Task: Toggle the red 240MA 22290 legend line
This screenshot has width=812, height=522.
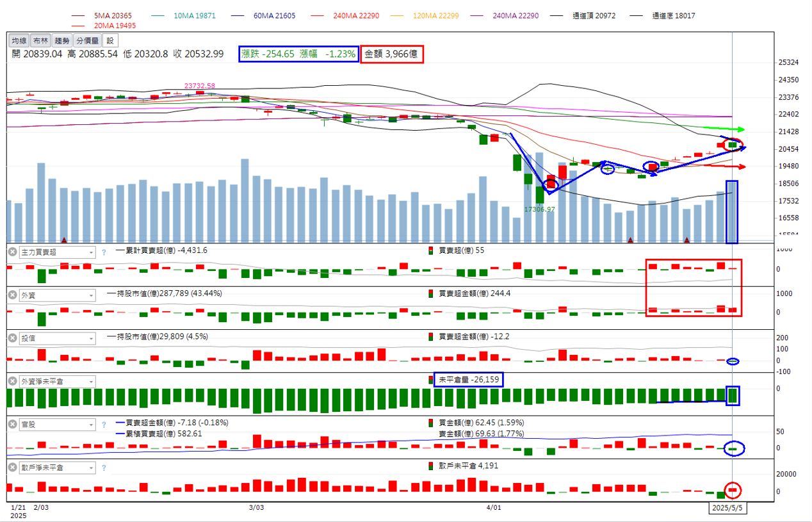Action: click(346, 15)
